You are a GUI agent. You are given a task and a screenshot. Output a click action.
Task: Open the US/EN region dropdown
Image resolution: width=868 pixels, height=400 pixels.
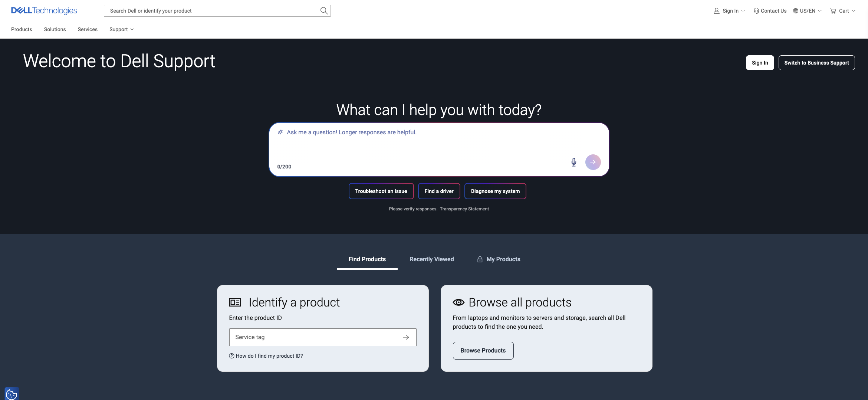coord(807,11)
